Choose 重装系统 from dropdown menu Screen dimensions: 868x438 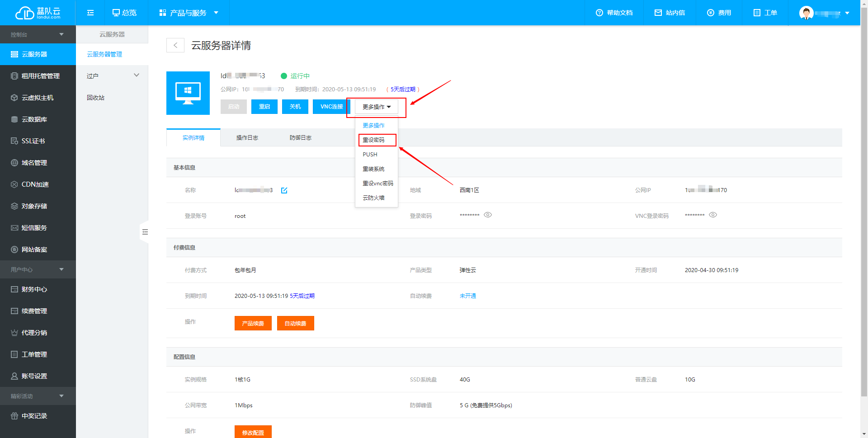click(377, 169)
